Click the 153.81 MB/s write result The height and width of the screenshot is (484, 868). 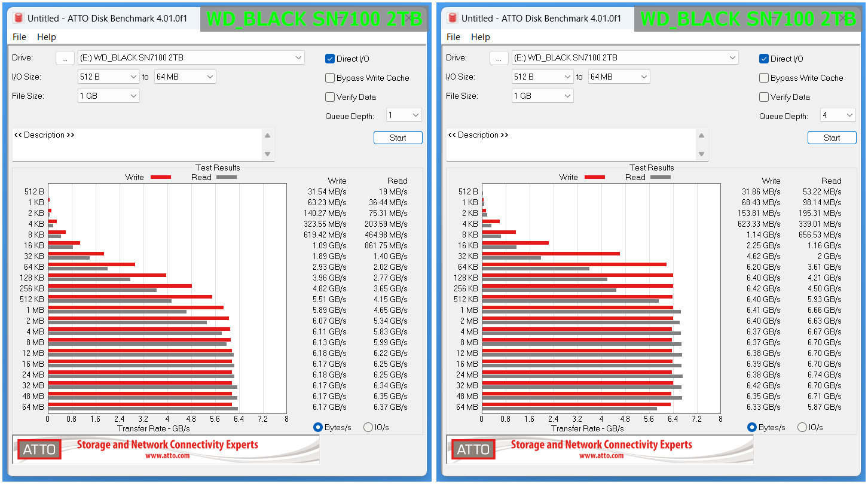[x=759, y=213]
